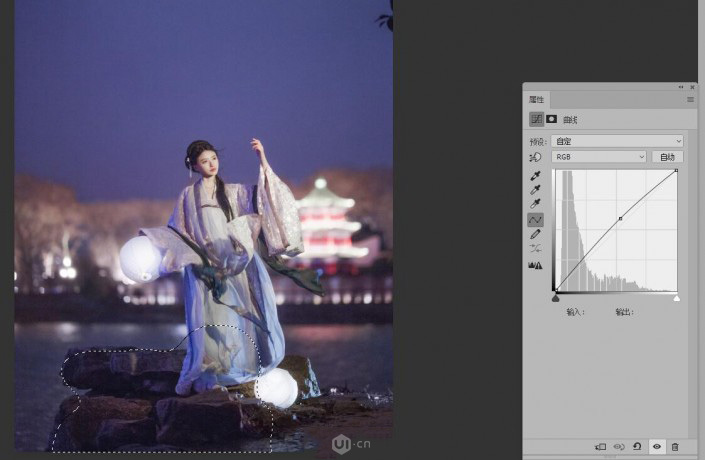Click the white point slider under the curve
The width and height of the screenshot is (705, 460).
pyautogui.click(x=677, y=298)
